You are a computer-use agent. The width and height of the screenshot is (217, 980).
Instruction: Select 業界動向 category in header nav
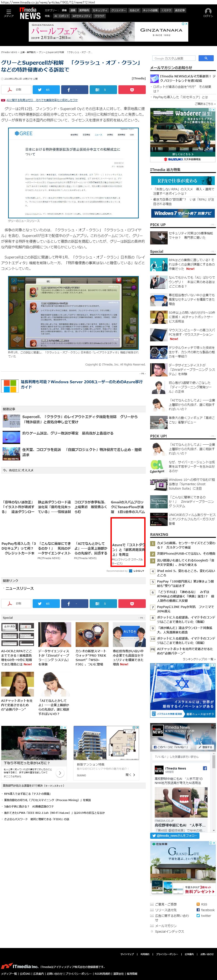[x=84, y=10]
